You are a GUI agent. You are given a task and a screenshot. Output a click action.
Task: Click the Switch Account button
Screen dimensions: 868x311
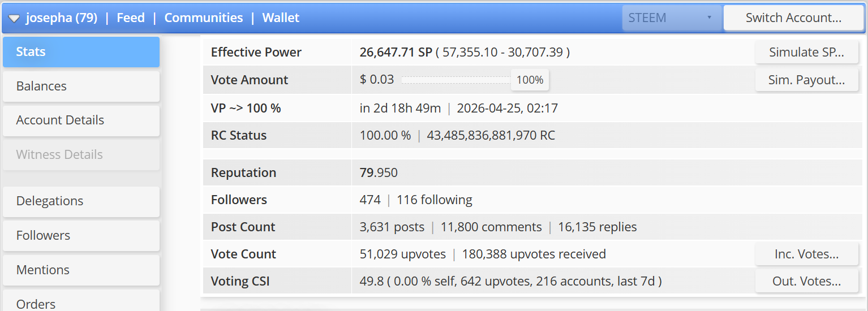click(x=793, y=18)
